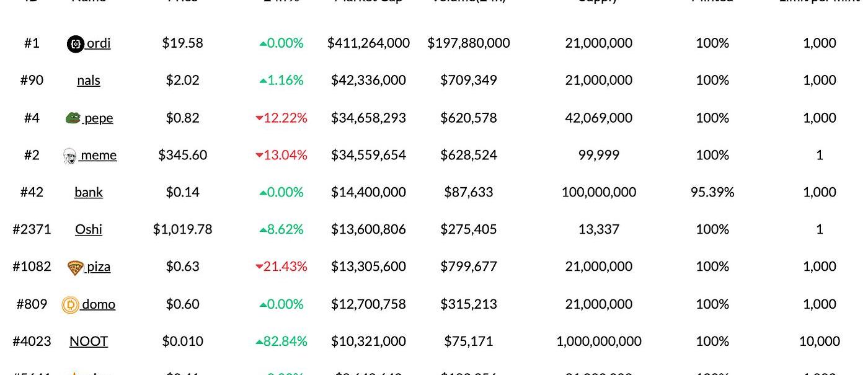Click the meme token face icon

click(70, 156)
